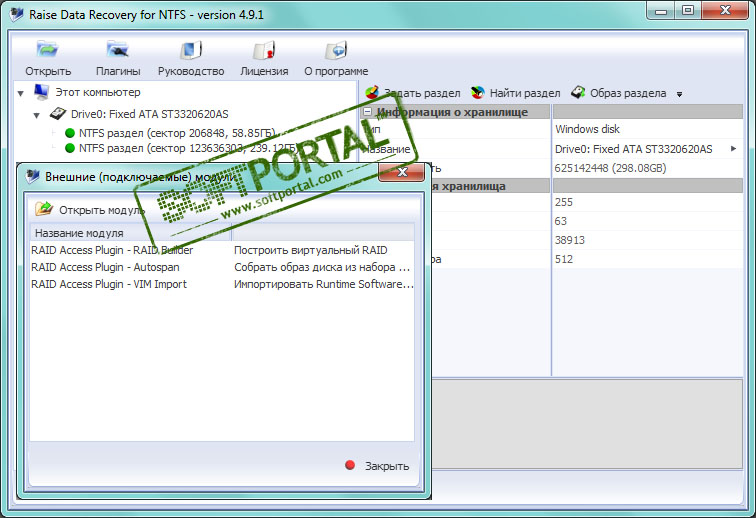Image resolution: width=756 pixels, height=518 pixels.
Task: Expand the arrow next to Drive0 name value
Action: (733, 149)
